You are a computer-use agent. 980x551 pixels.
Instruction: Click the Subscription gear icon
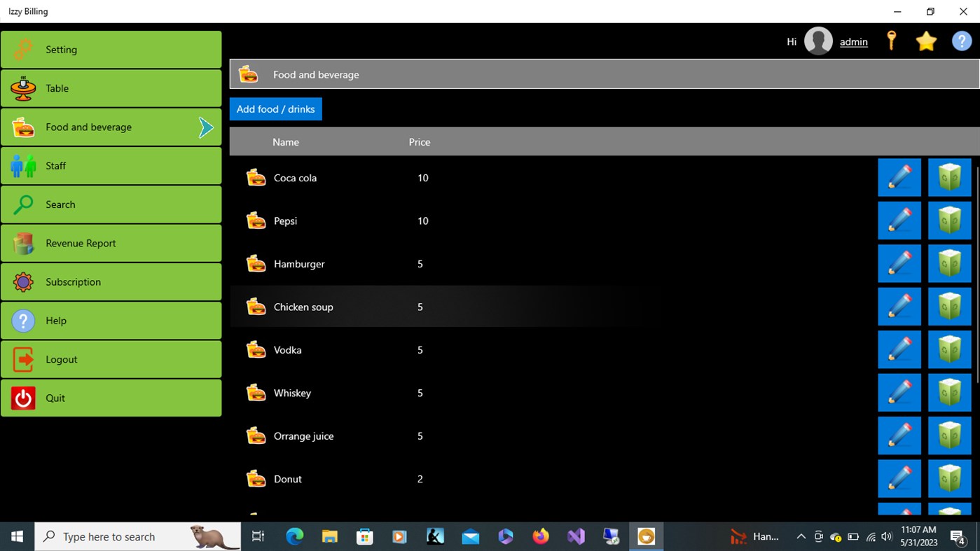[x=23, y=281]
